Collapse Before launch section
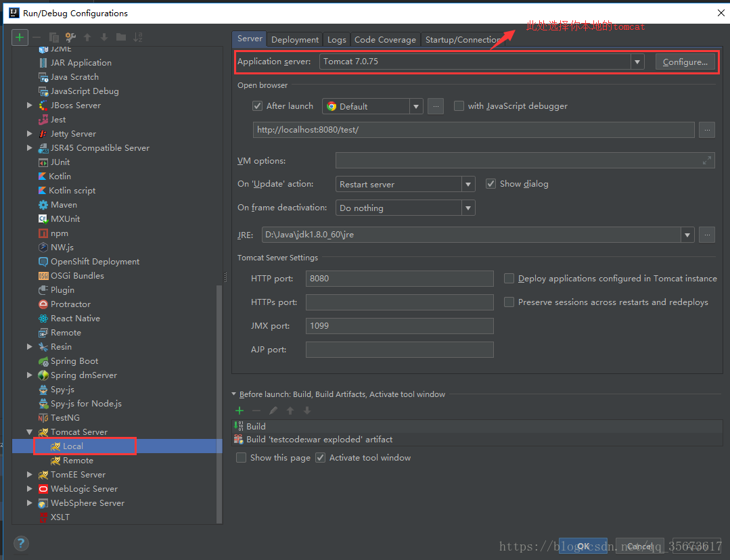 click(233, 394)
